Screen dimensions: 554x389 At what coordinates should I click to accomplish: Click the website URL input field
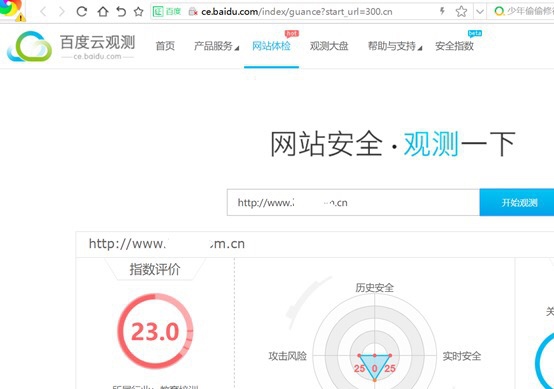(353, 202)
